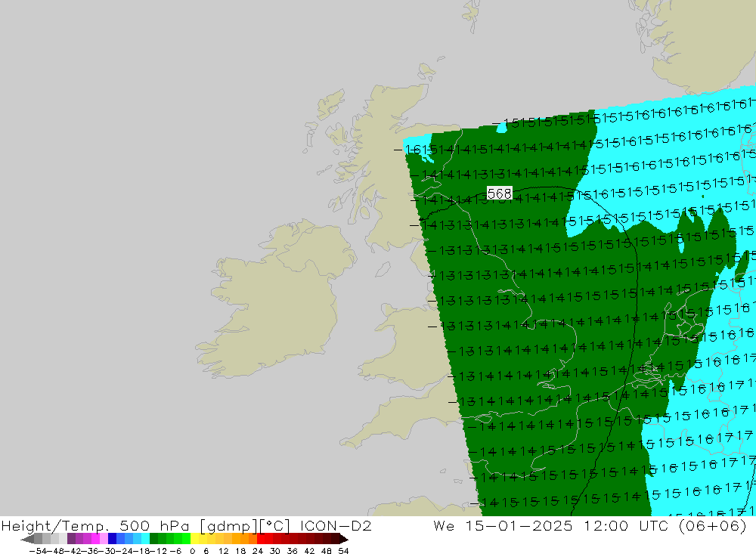Select the bright red 24°C legend color
The image size is (756, 554).
pos(261,539)
